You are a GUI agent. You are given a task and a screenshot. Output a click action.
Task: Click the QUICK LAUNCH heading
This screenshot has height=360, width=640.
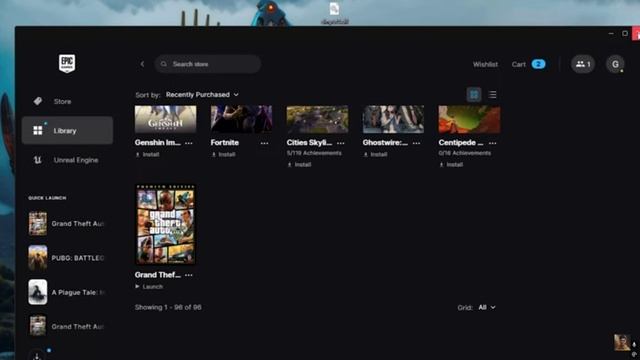[47, 198]
